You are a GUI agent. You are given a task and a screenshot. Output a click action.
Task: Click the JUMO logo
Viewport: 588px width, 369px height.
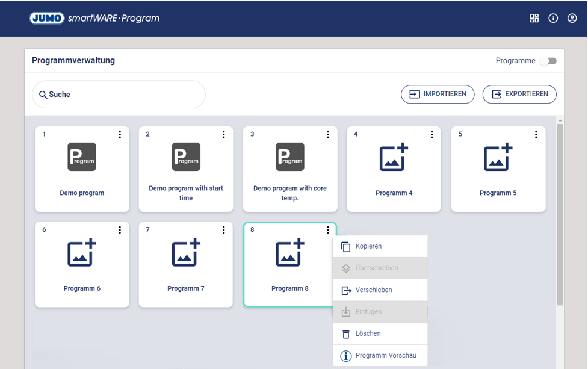[47, 18]
